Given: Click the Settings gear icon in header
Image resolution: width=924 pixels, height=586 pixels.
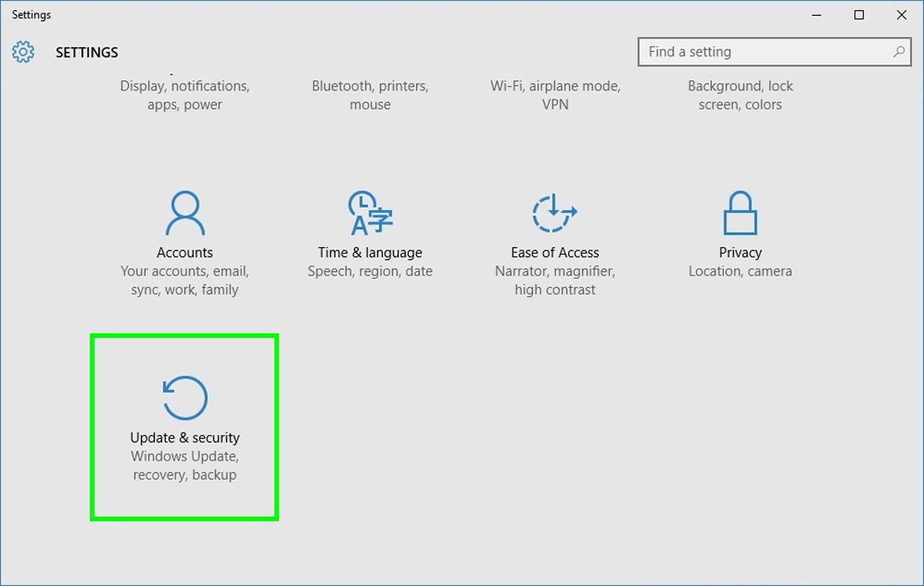Looking at the screenshot, I should click(23, 52).
